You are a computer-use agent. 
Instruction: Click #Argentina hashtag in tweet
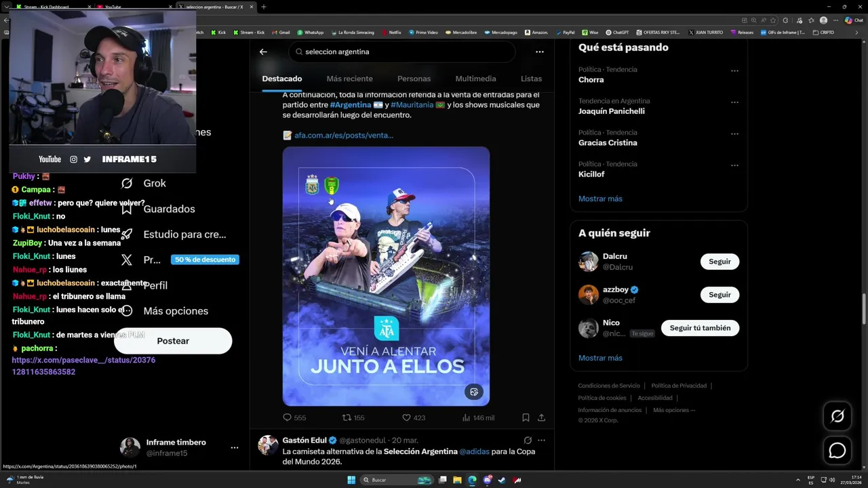350,105
